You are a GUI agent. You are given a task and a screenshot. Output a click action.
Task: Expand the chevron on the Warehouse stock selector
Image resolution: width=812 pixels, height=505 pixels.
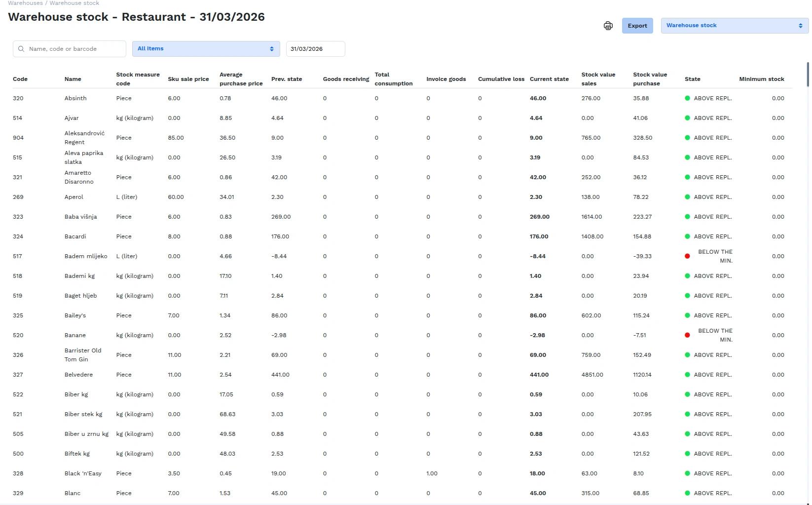[801, 25]
